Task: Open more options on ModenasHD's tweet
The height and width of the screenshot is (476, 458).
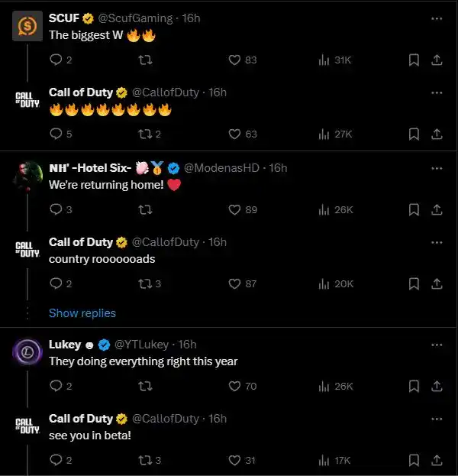Action: 437,168
